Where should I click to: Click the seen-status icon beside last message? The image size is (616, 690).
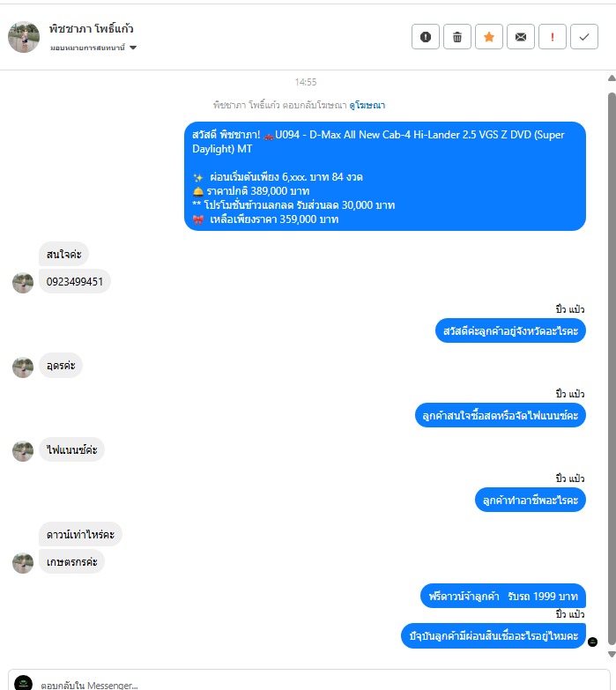[593, 642]
